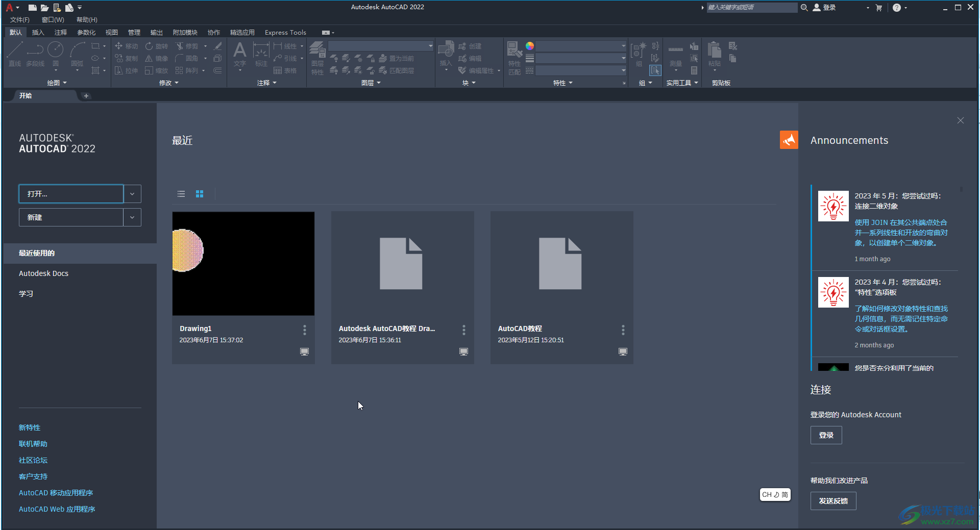Switch to list view of recent files
This screenshot has width=980, height=530.
(181, 194)
